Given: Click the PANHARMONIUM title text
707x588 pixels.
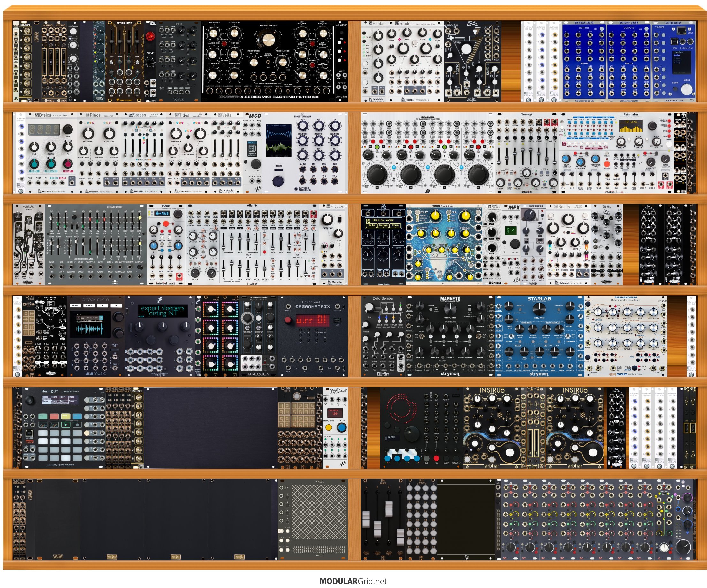Looking at the screenshot, I should (x=626, y=298).
